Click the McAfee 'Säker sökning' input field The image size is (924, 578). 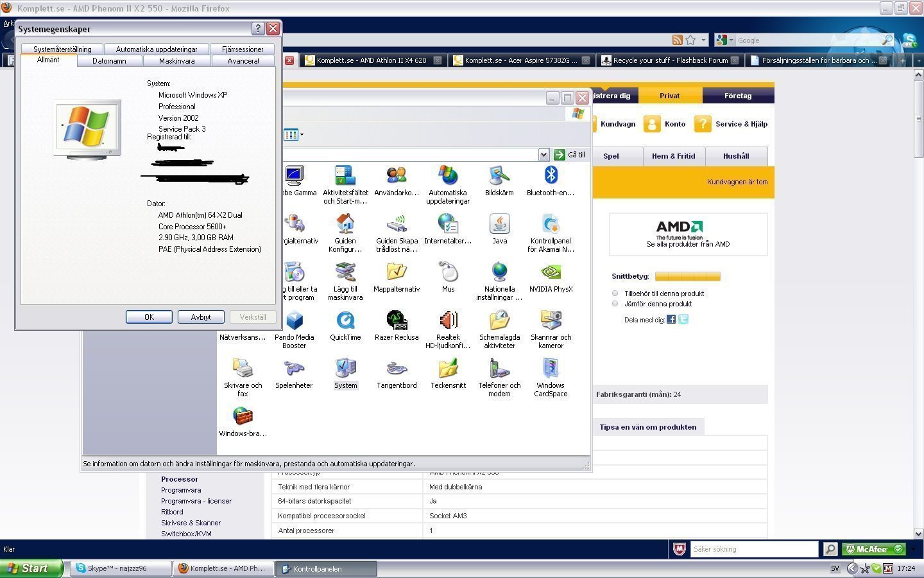tap(754, 549)
